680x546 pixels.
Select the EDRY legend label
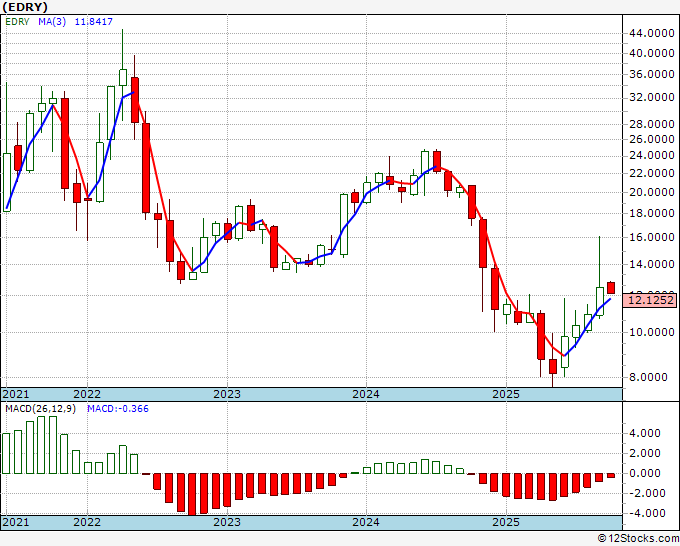pyautogui.click(x=17, y=22)
